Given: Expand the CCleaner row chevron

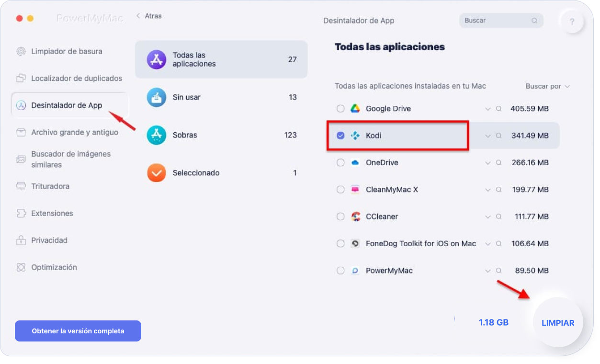Looking at the screenshot, I should [488, 217].
